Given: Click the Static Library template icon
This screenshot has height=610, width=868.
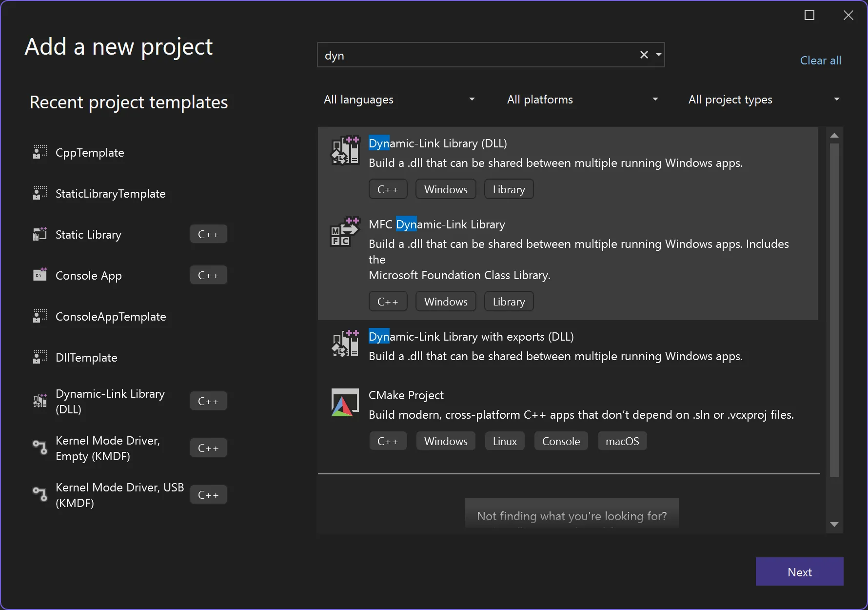Looking at the screenshot, I should pyautogui.click(x=40, y=234).
